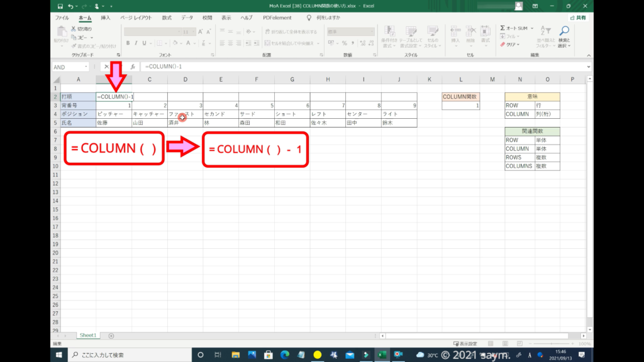Add a new sheet with the plus icon
The height and width of the screenshot is (362, 644).
(x=111, y=336)
